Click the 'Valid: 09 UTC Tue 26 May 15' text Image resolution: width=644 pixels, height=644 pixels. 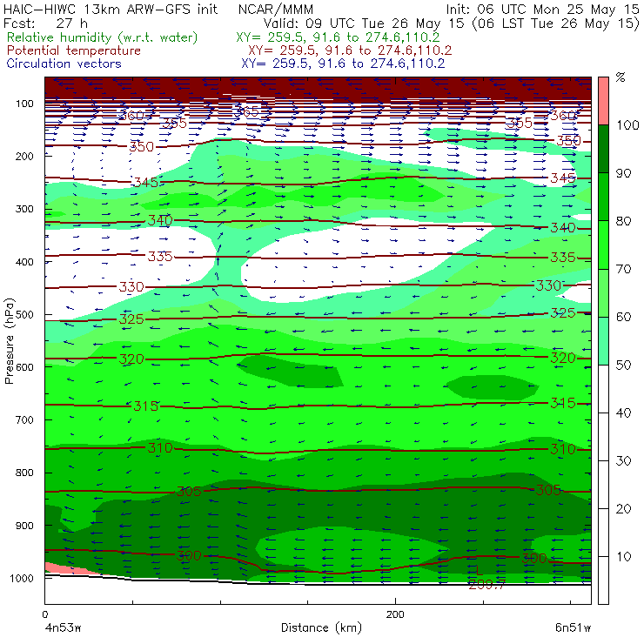(366, 23)
